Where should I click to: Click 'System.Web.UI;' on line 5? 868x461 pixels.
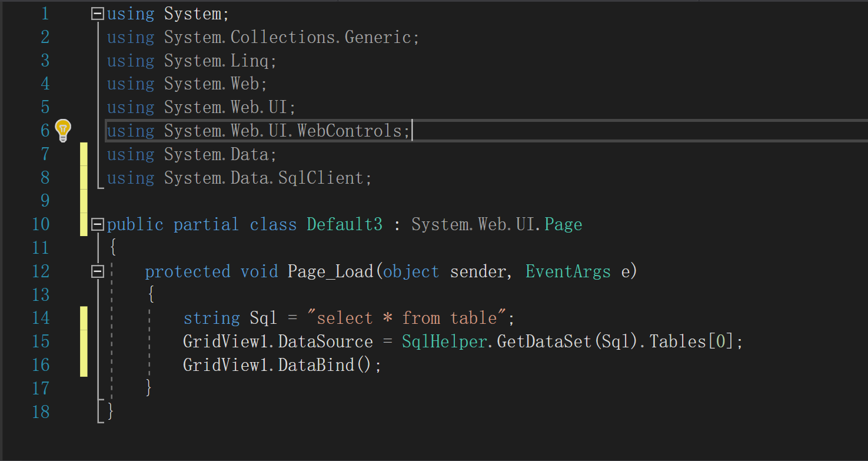point(230,107)
